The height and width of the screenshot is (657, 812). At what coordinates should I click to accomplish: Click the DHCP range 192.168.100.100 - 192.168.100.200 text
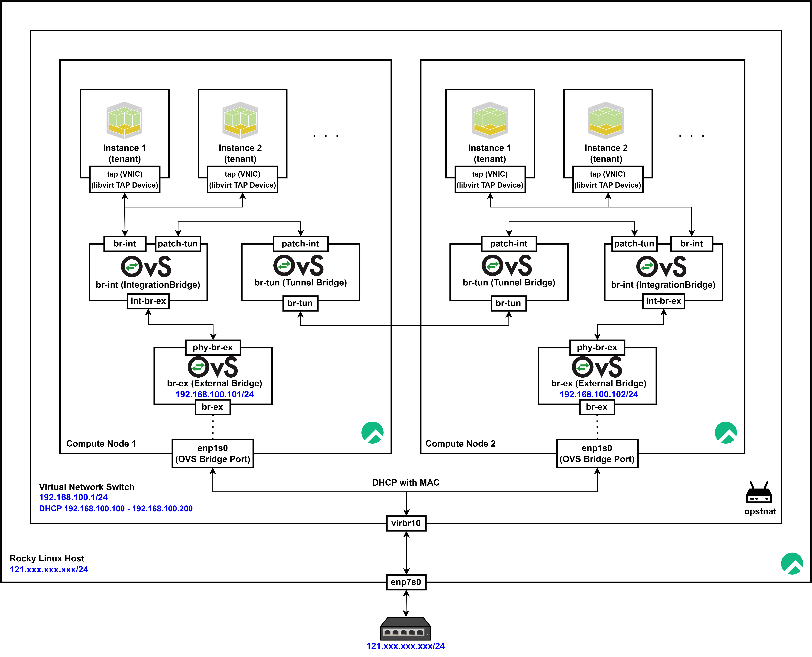click(116, 509)
